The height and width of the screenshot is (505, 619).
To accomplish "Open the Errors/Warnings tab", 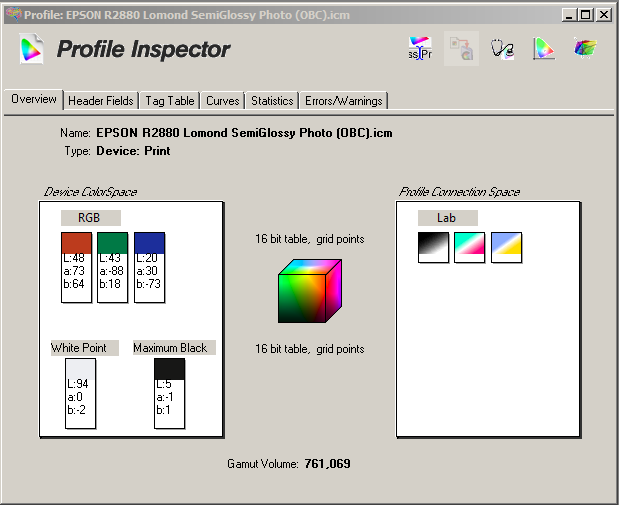I will coord(343,101).
